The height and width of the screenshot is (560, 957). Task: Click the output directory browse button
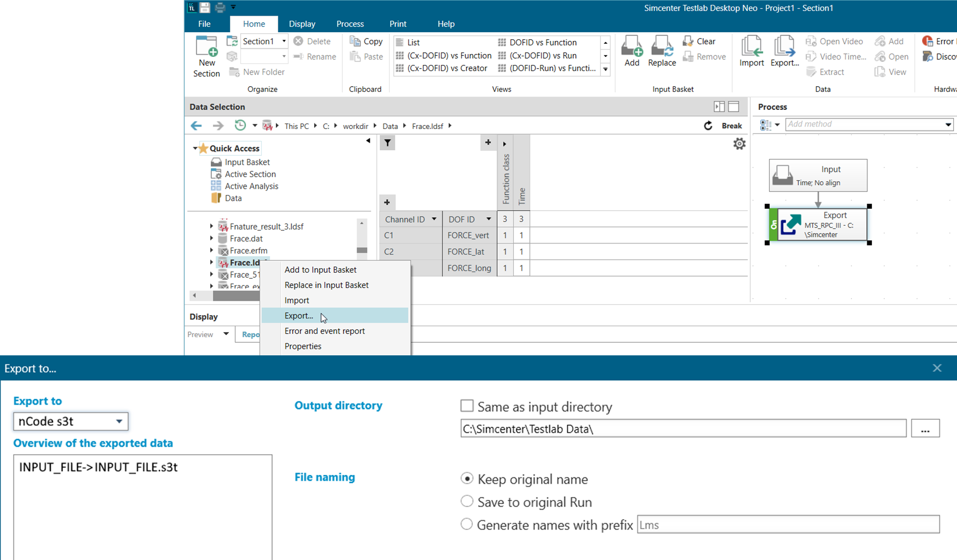point(925,429)
